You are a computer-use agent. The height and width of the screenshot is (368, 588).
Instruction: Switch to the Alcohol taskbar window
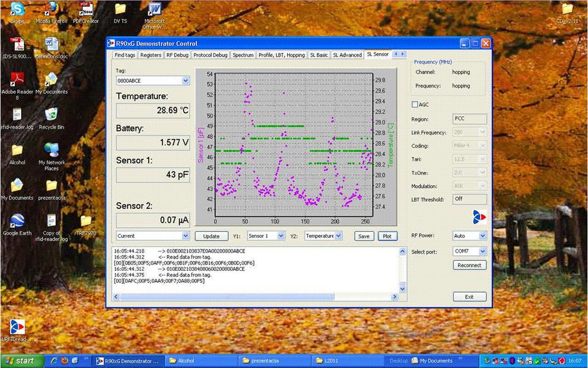click(x=202, y=361)
